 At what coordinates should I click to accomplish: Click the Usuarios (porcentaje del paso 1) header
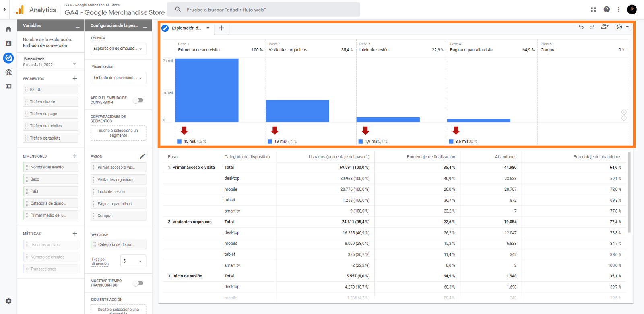pyautogui.click(x=339, y=157)
